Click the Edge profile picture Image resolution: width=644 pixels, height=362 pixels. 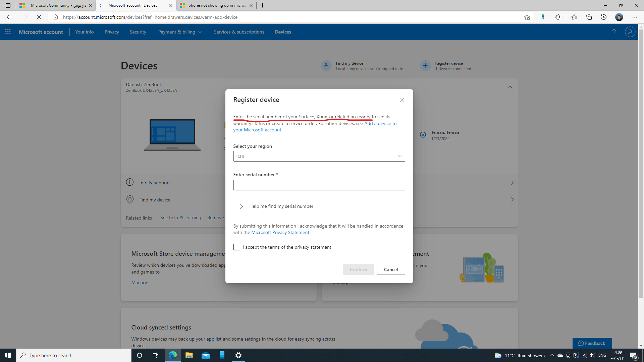(619, 17)
